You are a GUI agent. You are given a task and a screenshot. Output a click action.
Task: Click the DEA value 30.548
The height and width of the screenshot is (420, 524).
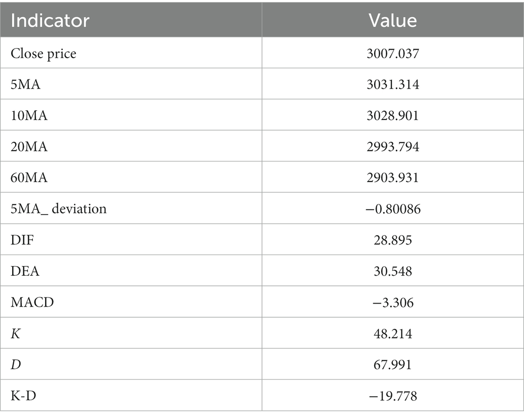point(393,271)
